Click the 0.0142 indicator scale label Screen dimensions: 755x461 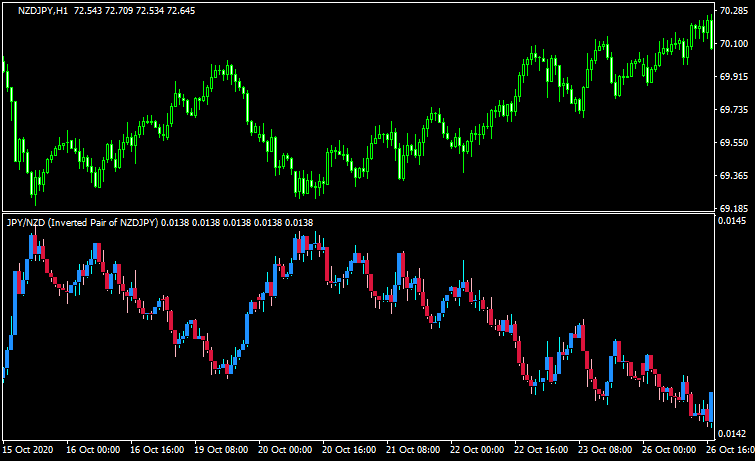(x=734, y=433)
